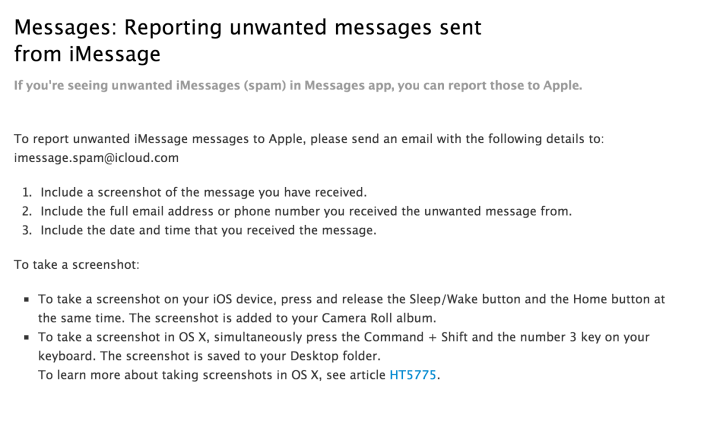This screenshot has width=704, height=424.
Task: Click the "To take a screenshot:" line
Action: [77, 265]
